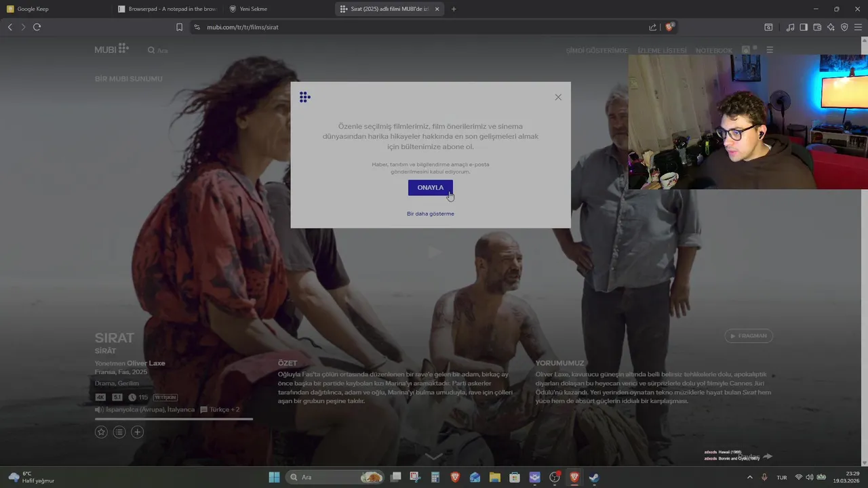The image size is (868, 488).
Task: Open Steam from taskbar
Action: [594, 477]
